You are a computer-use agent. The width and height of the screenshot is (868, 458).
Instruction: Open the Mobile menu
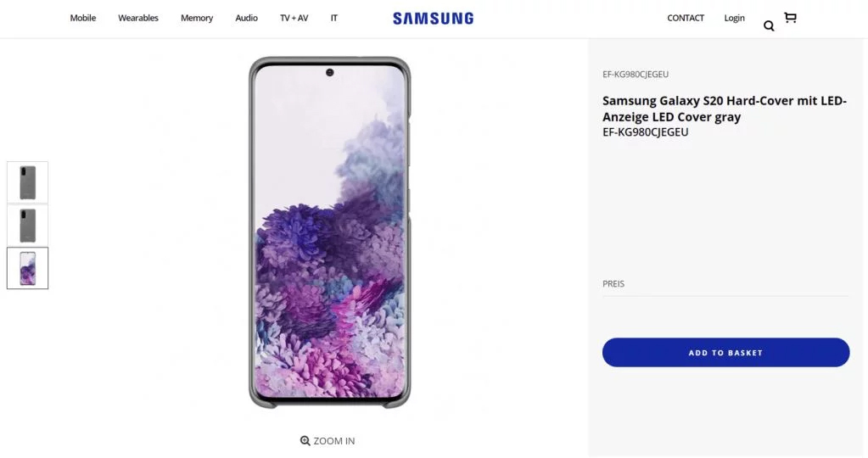point(83,18)
